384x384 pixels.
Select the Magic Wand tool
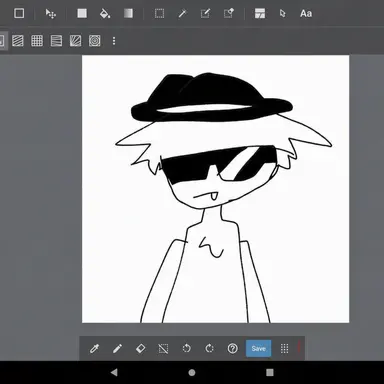[182, 13]
